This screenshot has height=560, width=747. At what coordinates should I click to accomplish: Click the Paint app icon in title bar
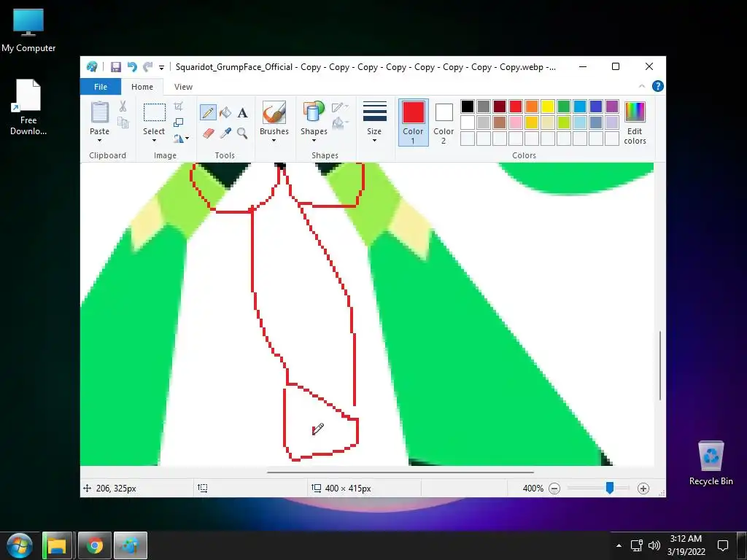pyautogui.click(x=92, y=66)
